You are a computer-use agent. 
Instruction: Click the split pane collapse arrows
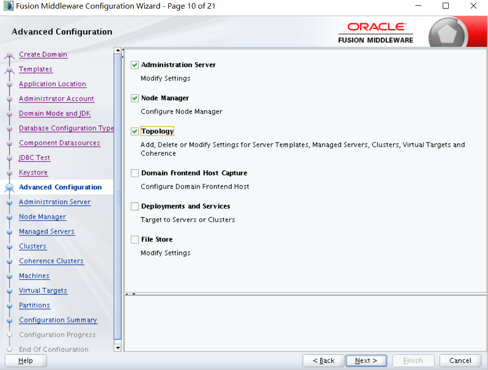pos(130,294)
